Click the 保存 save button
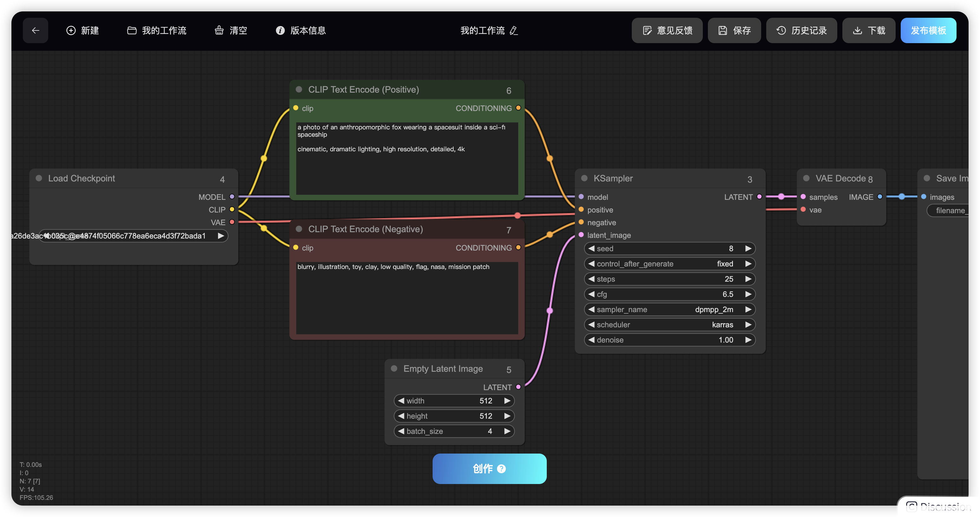 point(734,30)
